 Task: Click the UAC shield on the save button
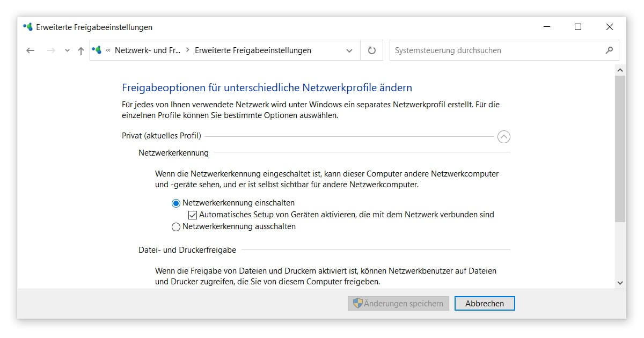[x=357, y=303]
